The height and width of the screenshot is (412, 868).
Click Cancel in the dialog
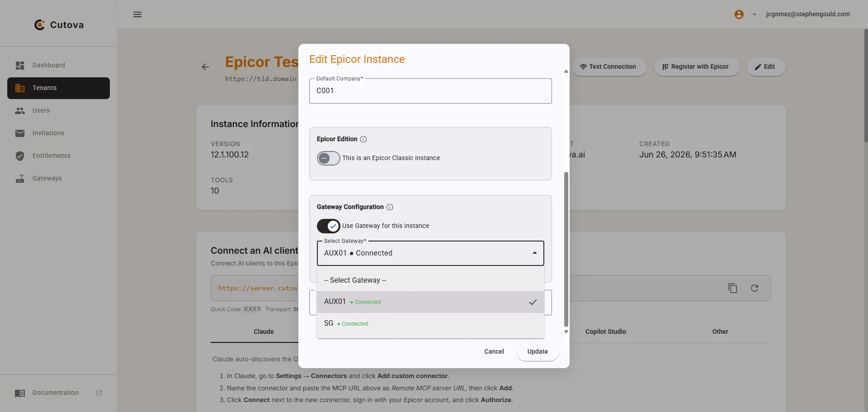[494, 352]
